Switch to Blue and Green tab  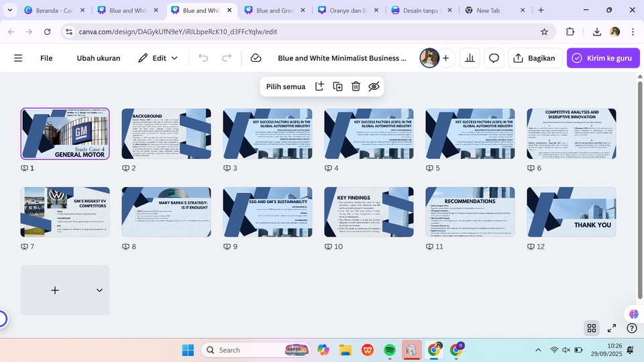(x=275, y=10)
